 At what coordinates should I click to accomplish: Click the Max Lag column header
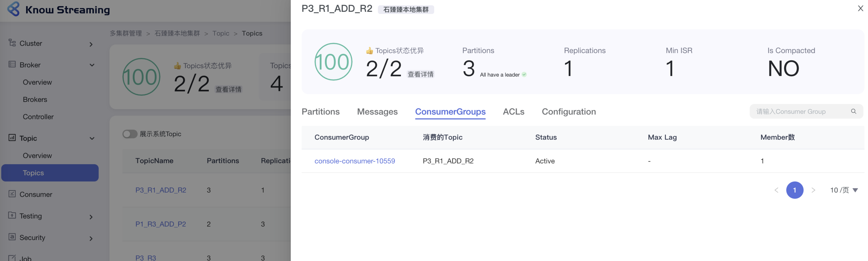662,137
